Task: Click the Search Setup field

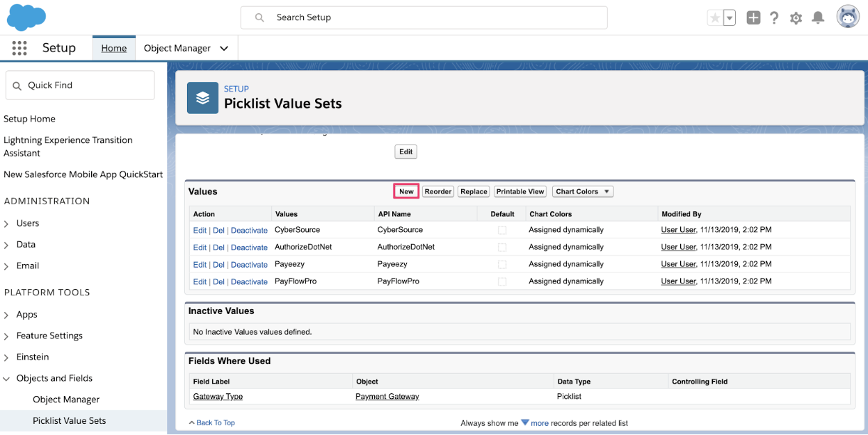Action: click(424, 17)
